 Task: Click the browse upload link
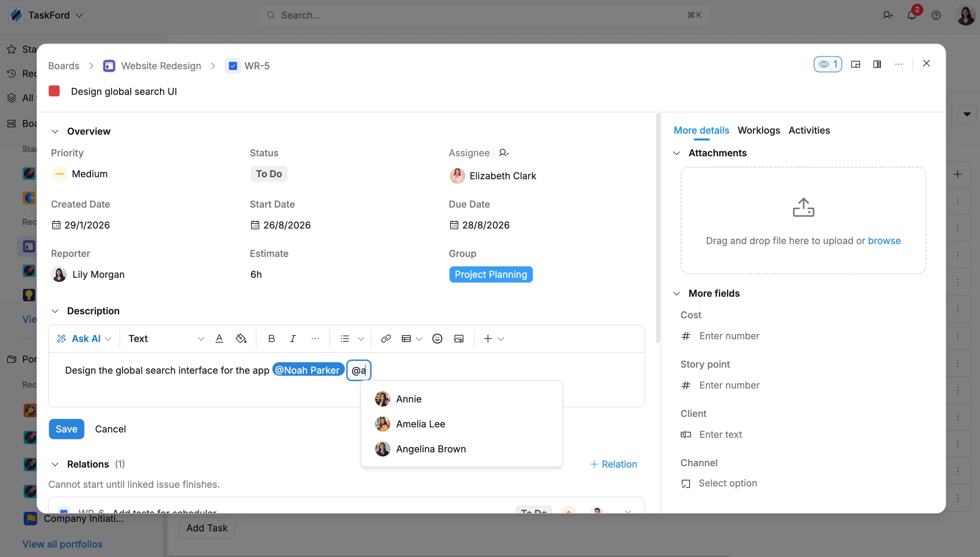click(x=884, y=241)
